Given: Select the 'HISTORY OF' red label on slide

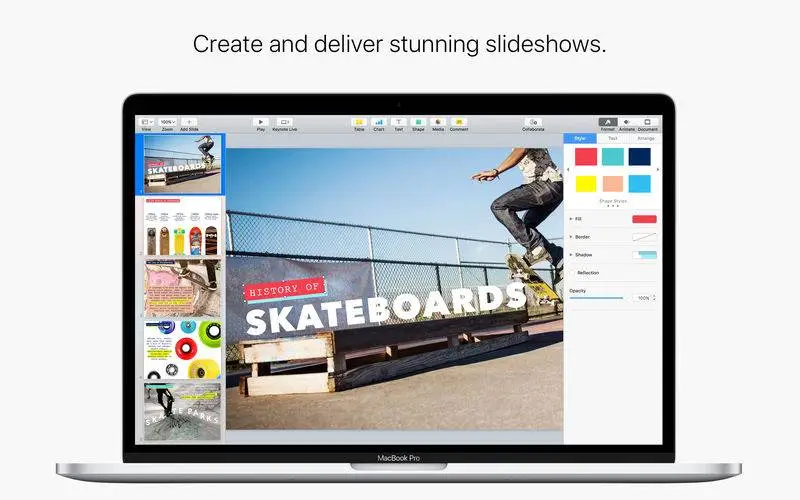Looking at the screenshot, I should point(284,290).
